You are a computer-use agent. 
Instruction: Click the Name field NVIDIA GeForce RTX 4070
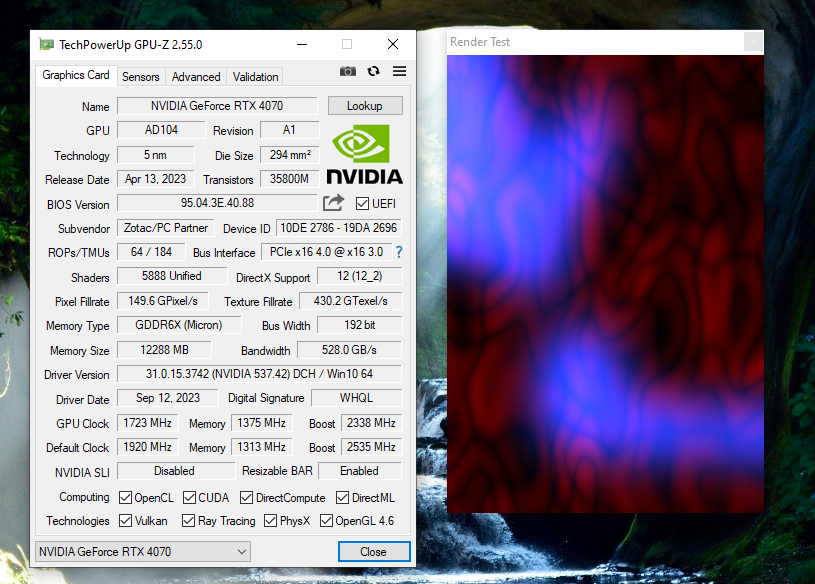pyautogui.click(x=217, y=105)
